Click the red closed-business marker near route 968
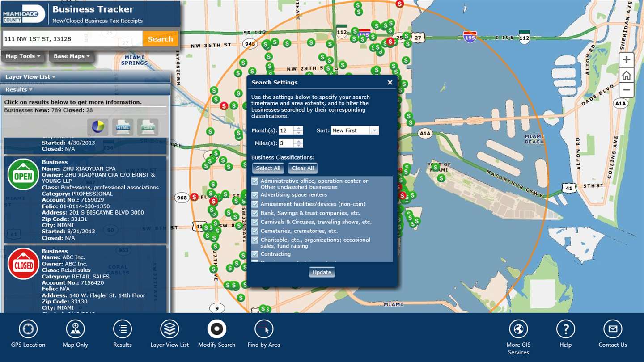 [194, 197]
